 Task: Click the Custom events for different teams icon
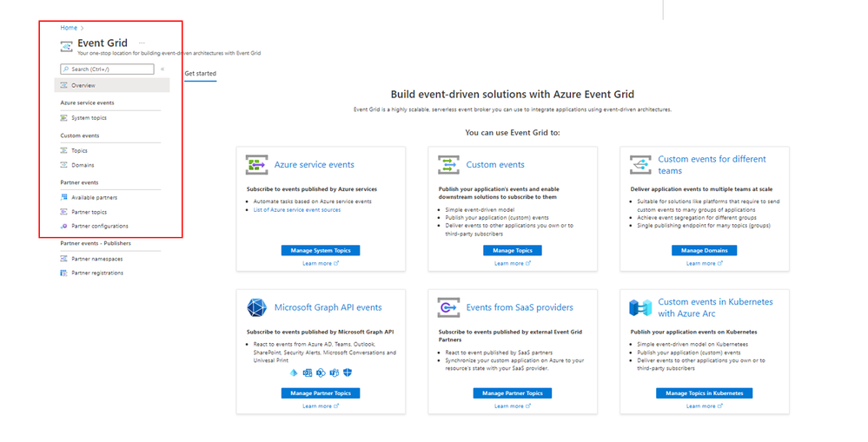[640, 165]
